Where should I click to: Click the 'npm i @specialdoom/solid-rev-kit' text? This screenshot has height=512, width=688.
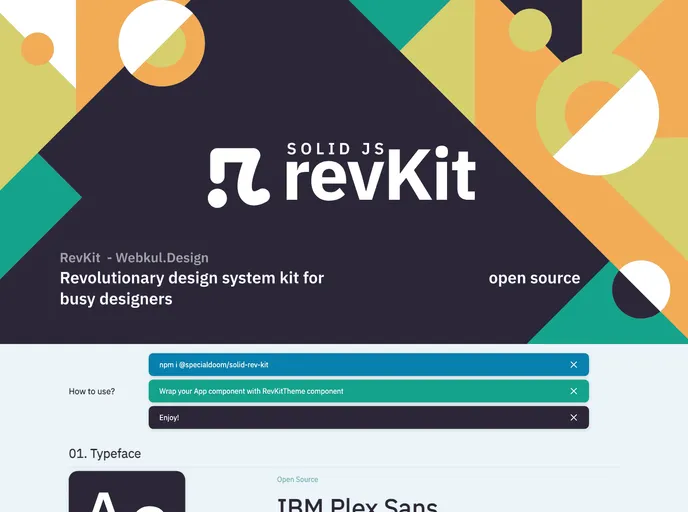(x=214, y=365)
